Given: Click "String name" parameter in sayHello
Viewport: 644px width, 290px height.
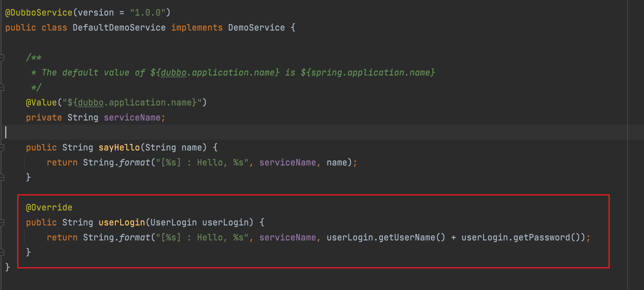Looking at the screenshot, I should (173, 148).
